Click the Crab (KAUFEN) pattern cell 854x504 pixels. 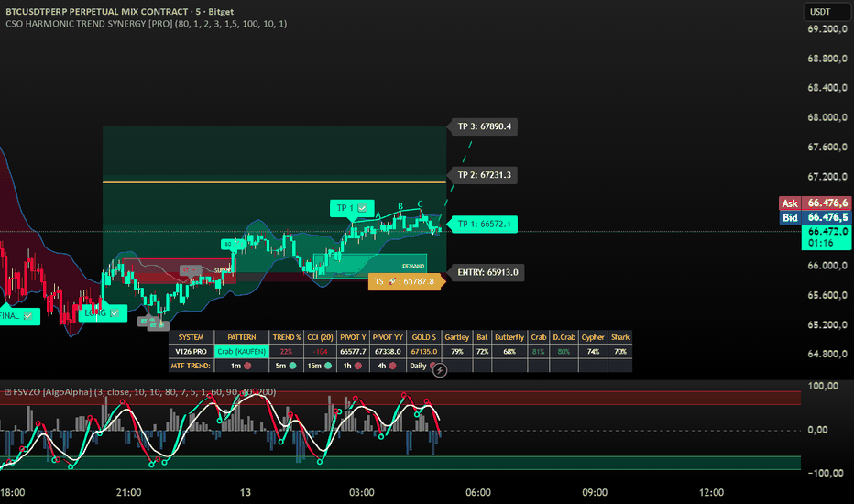point(241,352)
